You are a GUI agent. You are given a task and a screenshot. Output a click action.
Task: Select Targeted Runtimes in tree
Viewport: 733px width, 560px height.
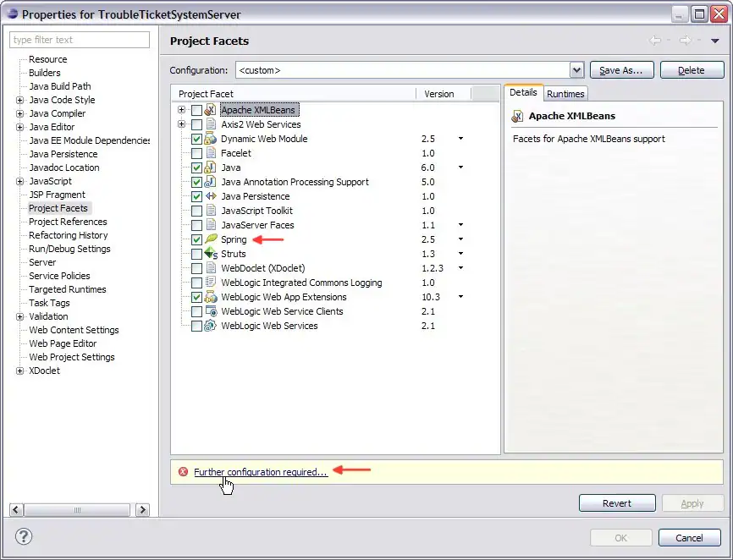[x=68, y=289]
